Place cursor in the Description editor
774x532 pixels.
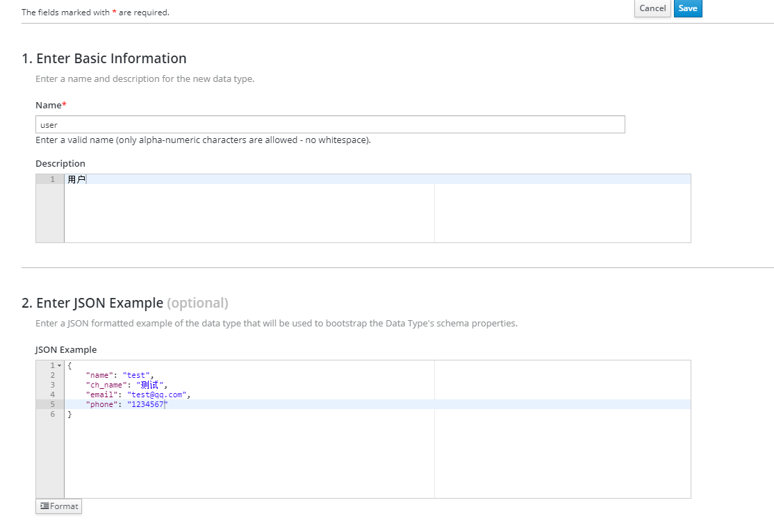tap(208, 178)
